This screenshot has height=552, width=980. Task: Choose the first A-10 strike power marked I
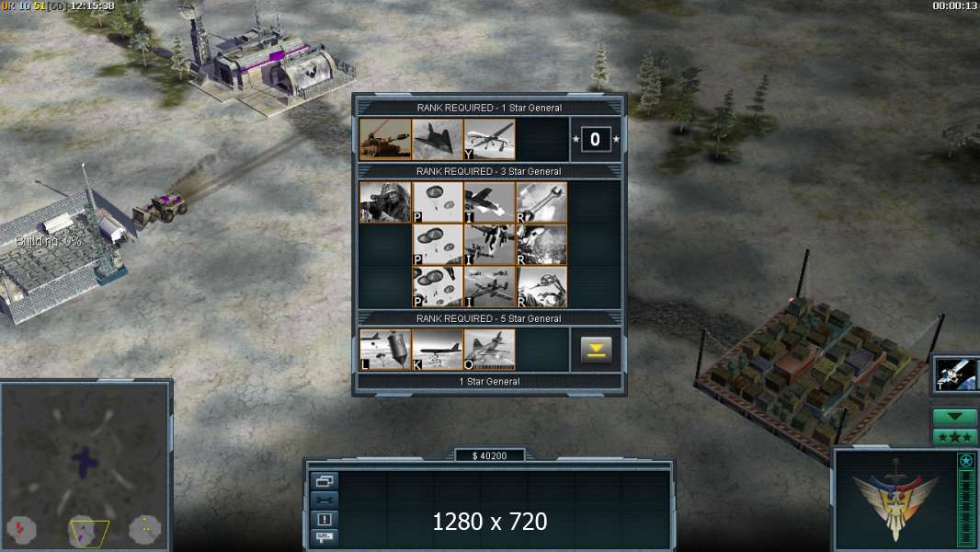tap(489, 201)
